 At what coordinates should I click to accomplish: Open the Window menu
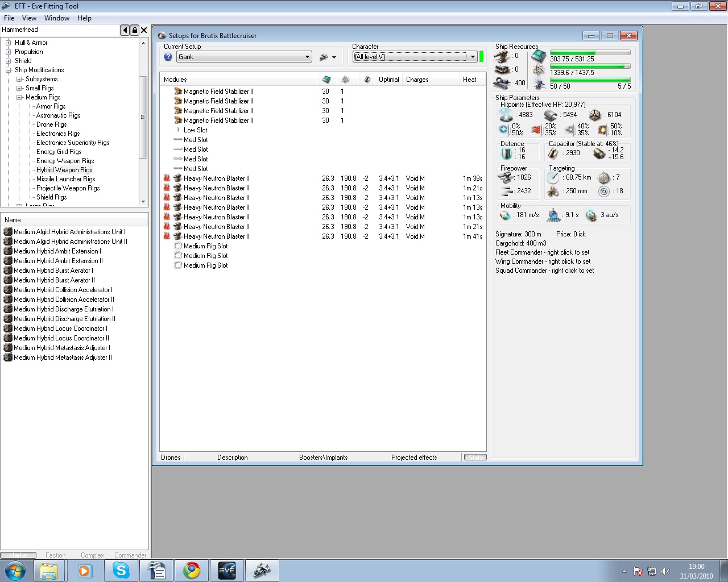(x=57, y=18)
